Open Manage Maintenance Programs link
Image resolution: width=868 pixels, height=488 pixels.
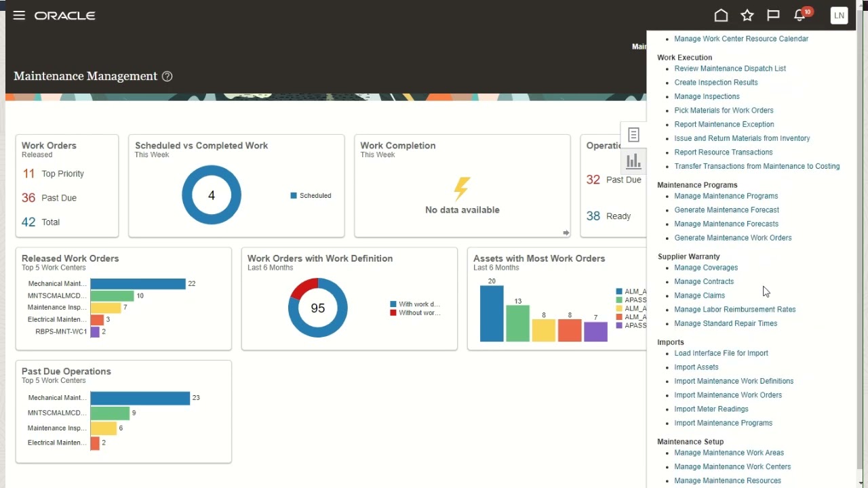(x=726, y=196)
